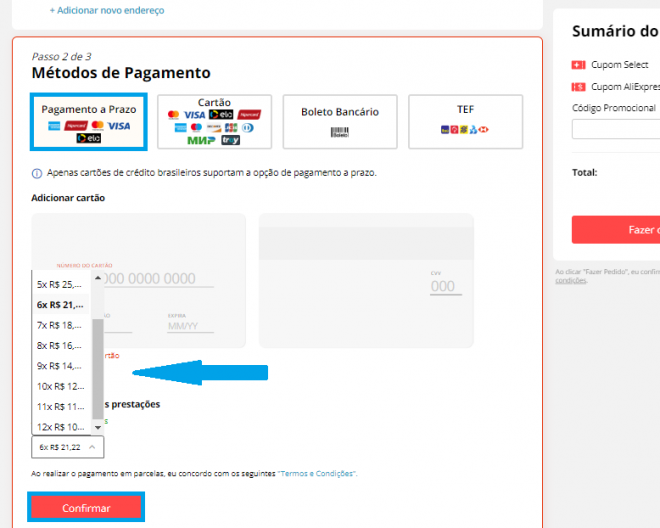This screenshot has width=660, height=528.
Task: Click the MIR logo in Cartão option
Action: 202,140
